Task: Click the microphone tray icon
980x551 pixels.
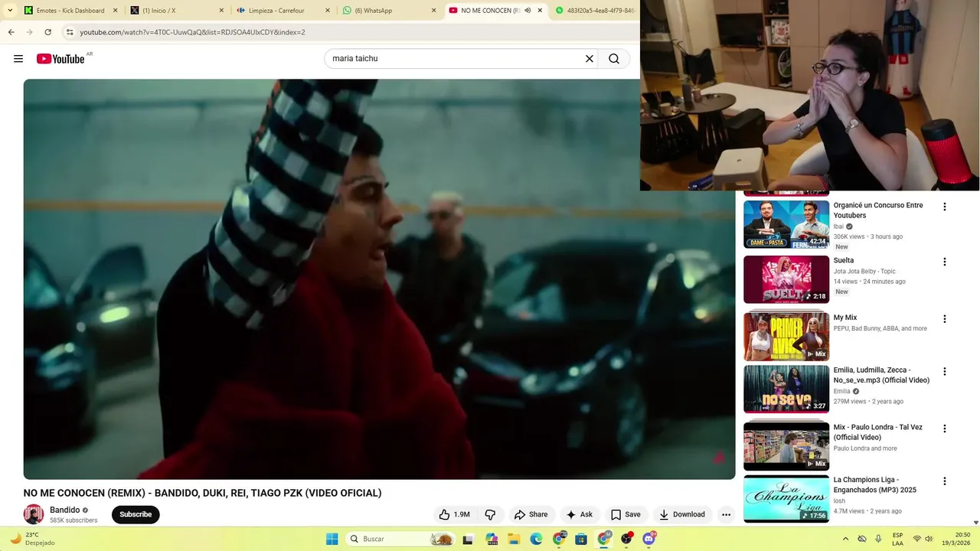Action: click(x=878, y=539)
